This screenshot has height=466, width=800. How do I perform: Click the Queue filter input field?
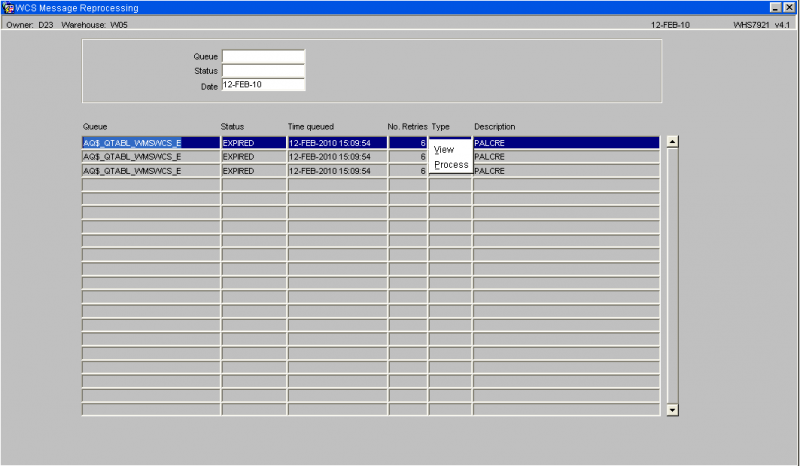[263, 57]
